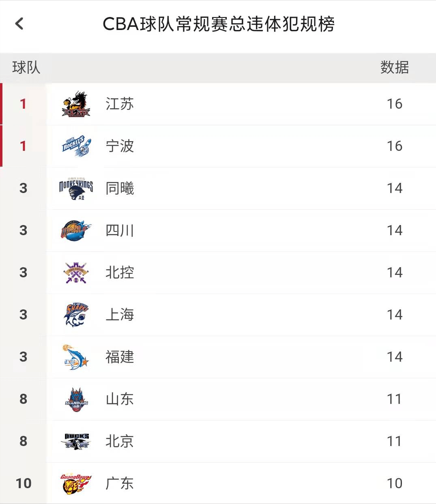Tap the 四川 team name
This screenshot has width=436, height=504.
point(120,231)
